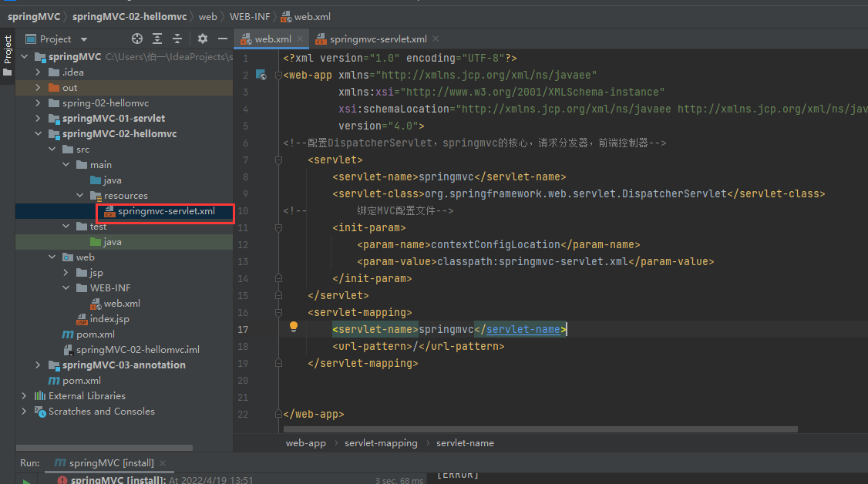The image size is (868, 484).
Task: Click servlet-name in the editor breadcrumb
Action: pyautogui.click(x=465, y=443)
